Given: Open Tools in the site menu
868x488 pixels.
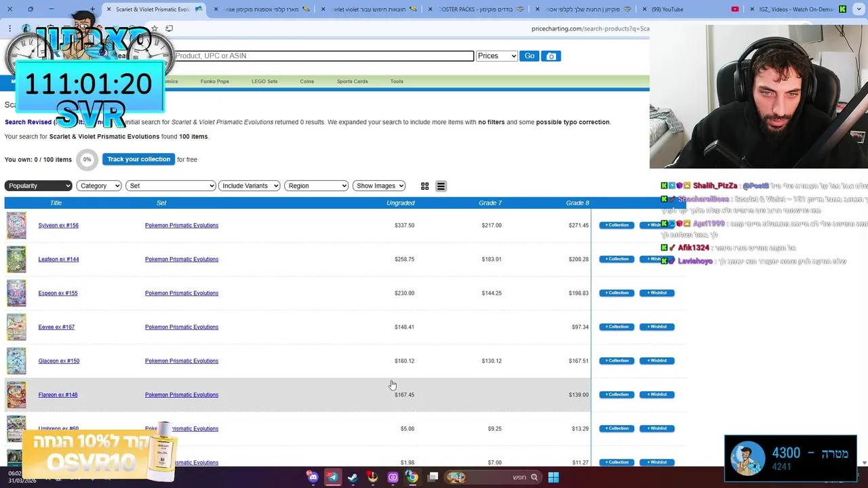Looking at the screenshot, I should point(397,81).
